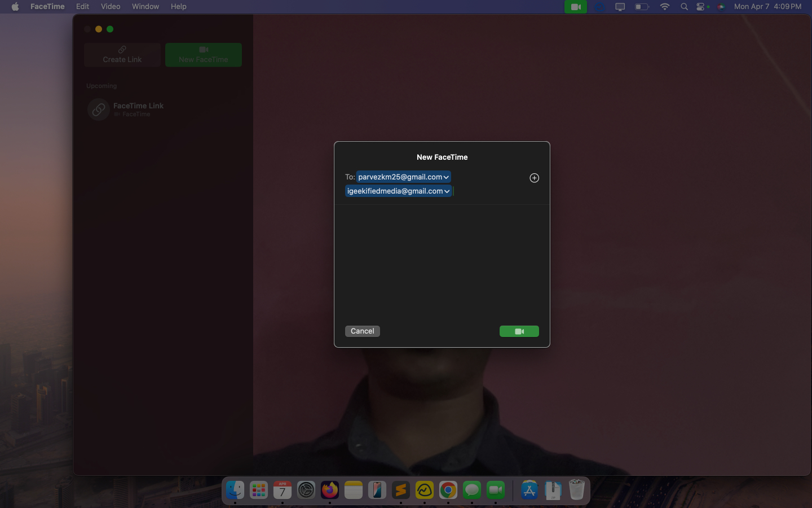Click the add participant plus icon
Screen dimensions: 812x508
coord(534,178)
